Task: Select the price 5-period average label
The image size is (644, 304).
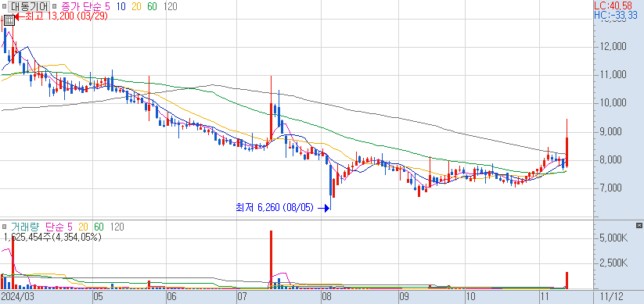Action: pos(107,6)
